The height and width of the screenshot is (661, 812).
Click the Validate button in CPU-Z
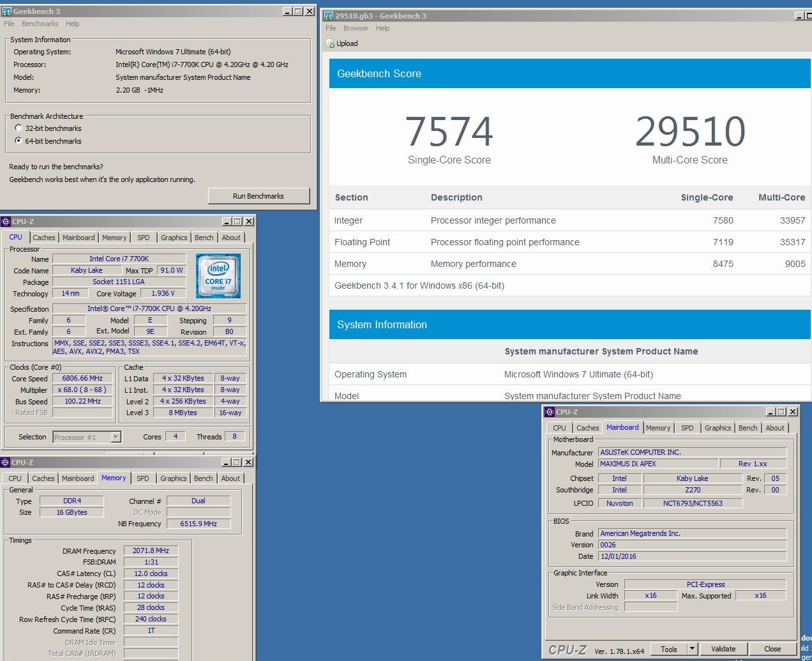723,649
